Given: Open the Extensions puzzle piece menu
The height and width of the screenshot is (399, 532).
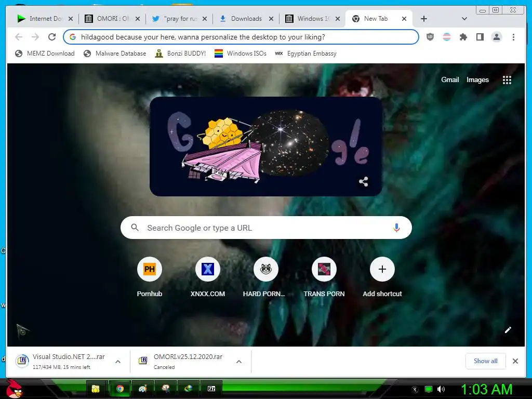Looking at the screenshot, I should coord(463,37).
